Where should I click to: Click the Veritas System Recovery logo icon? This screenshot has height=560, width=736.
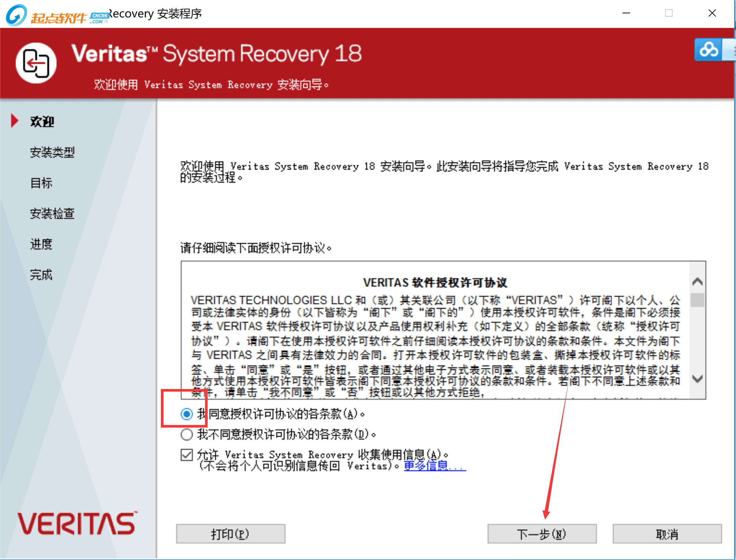36,63
